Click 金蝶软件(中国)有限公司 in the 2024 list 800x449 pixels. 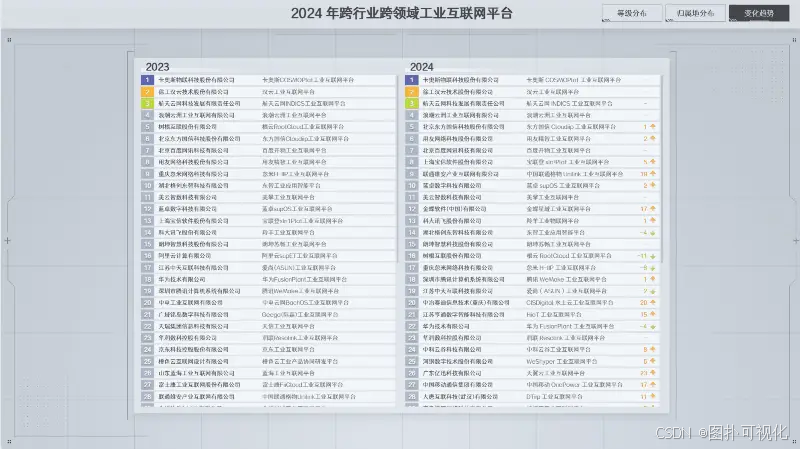pos(454,209)
